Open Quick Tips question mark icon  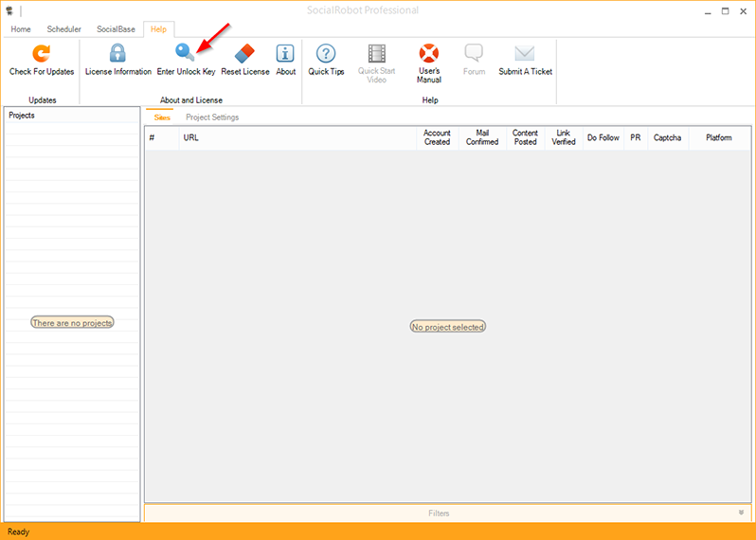(x=326, y=53)
